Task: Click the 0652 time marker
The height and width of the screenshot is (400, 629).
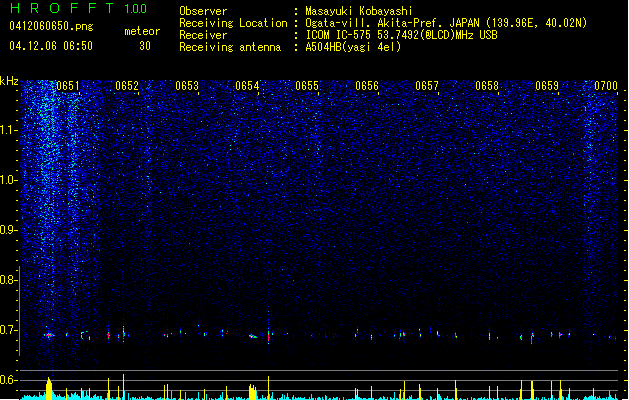Action: (127, 86)
